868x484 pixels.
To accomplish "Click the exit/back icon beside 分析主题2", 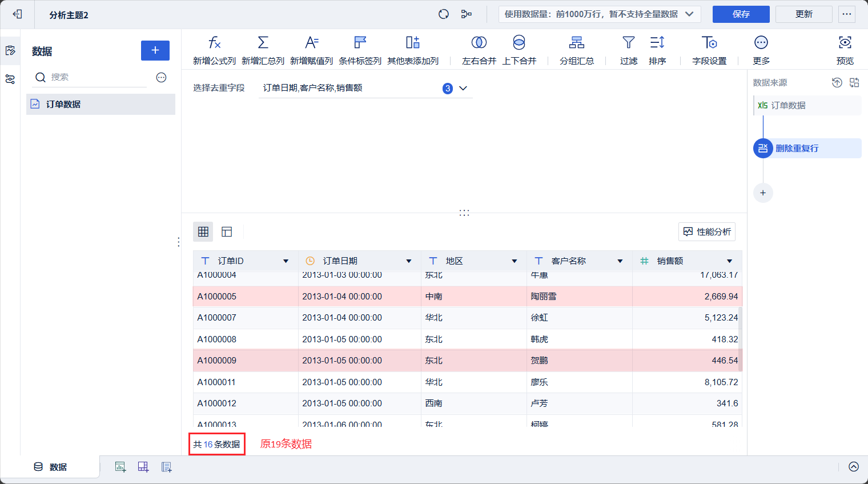I will [x=17, y=14].
